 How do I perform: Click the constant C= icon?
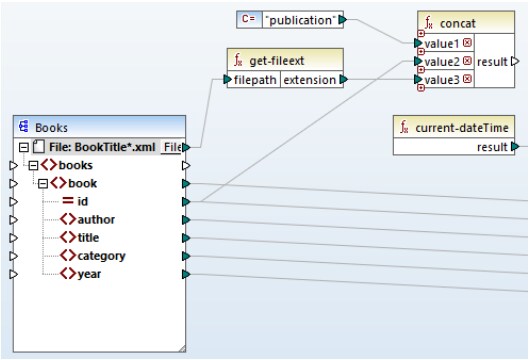click(x=249, y=19)
